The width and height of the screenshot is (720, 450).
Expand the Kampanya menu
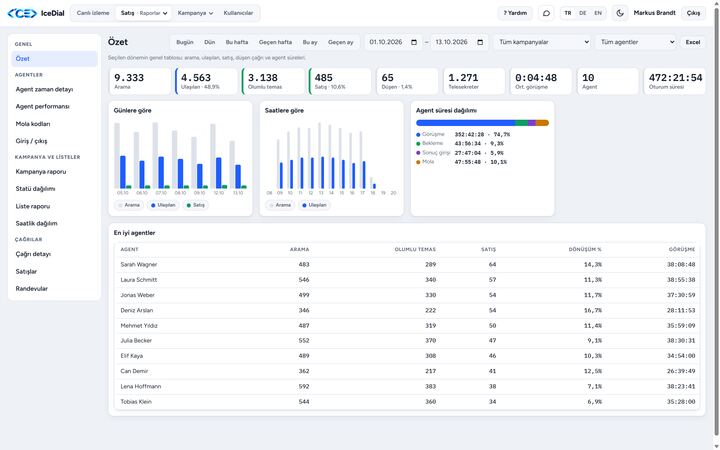(195, 13)
